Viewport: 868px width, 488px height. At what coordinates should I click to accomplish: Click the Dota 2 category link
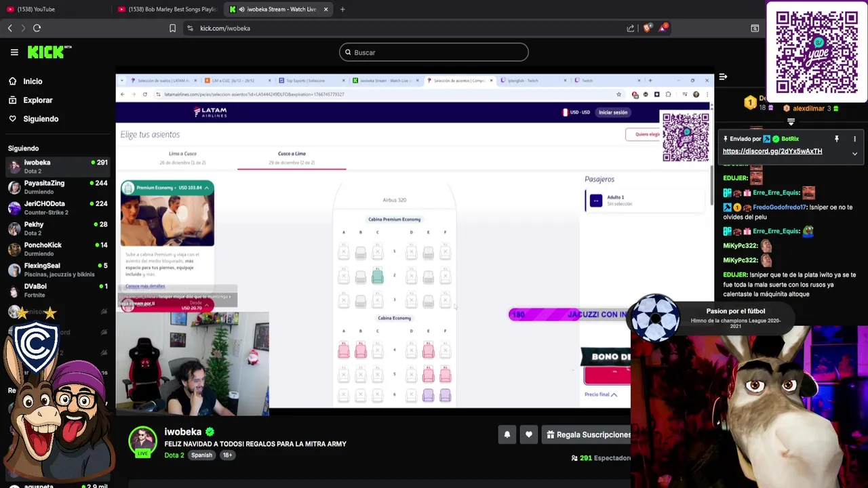point(174,455)
